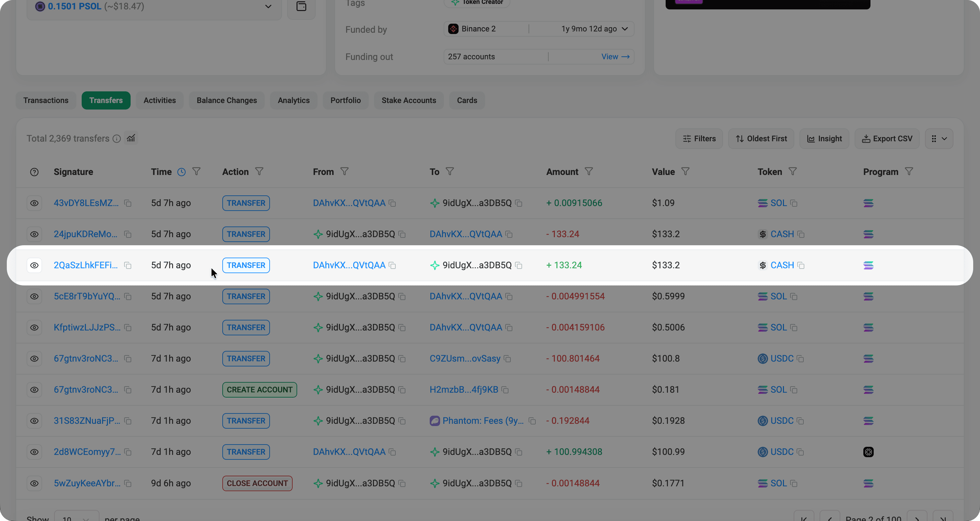
Task: Toggle eye icon for 5cE8rT9bYuYQ row
Action: tap(34, 296)
